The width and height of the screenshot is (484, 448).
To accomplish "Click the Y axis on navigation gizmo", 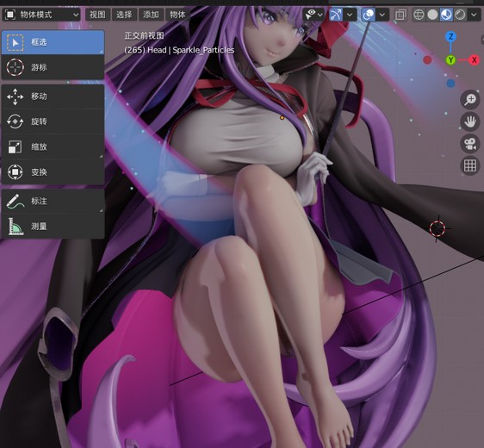I will pos(450,60).
